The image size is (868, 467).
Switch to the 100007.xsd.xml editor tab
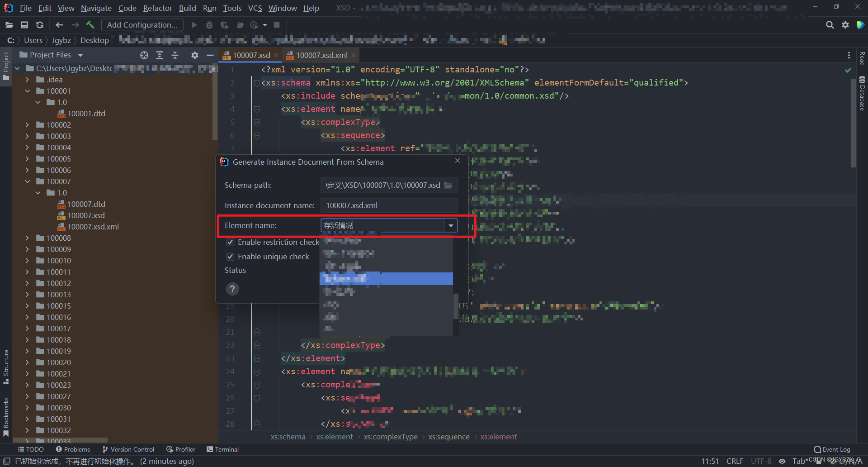[321, 55]
